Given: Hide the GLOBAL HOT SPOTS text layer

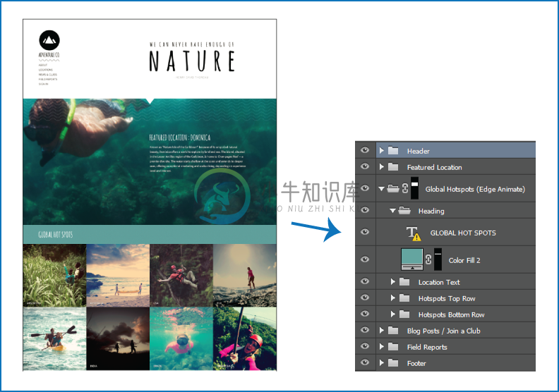Looking at the screenshot, I should tap(365, 232).
